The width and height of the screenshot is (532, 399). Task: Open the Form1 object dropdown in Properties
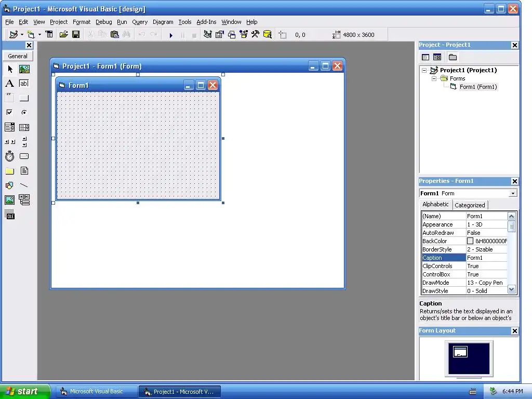[513, 193]
